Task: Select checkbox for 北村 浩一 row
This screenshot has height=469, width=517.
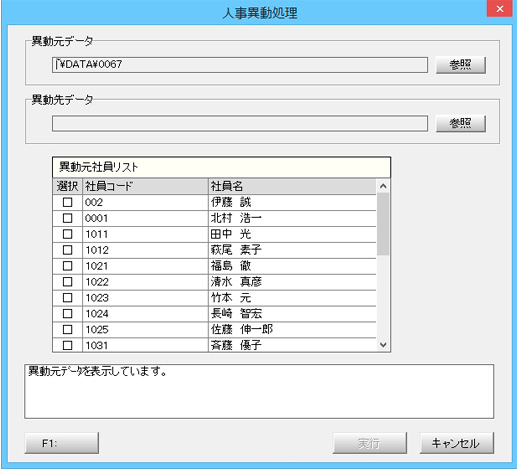Action: click(67, 218)
